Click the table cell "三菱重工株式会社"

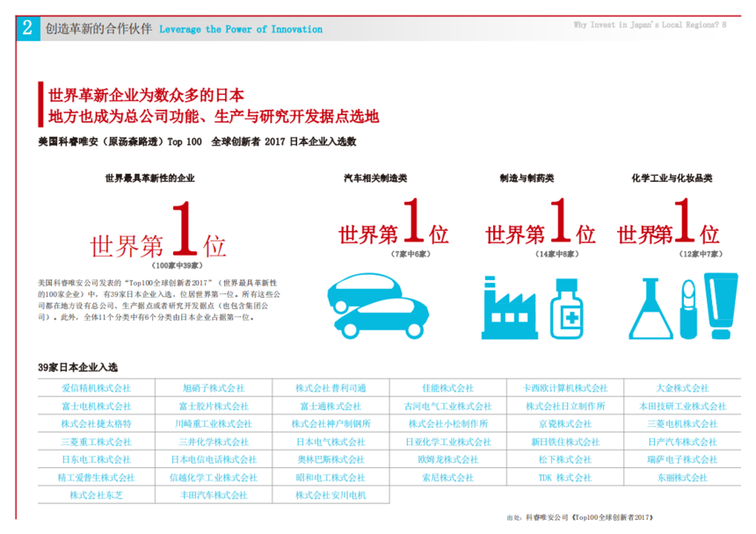pos(97,442)
